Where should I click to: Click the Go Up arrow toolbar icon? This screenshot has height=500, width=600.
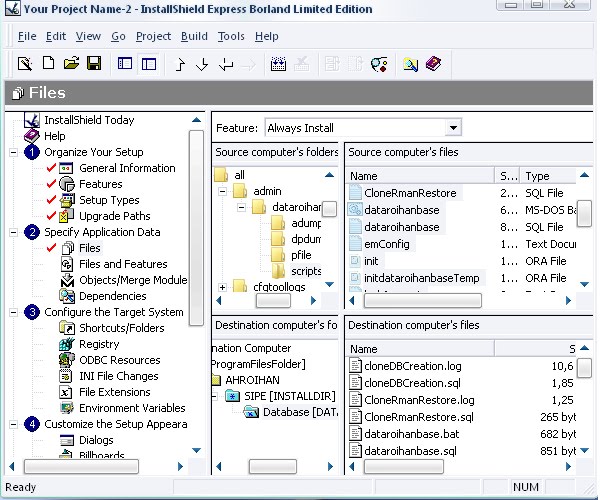pyautogui.click(x=179, y=64)
